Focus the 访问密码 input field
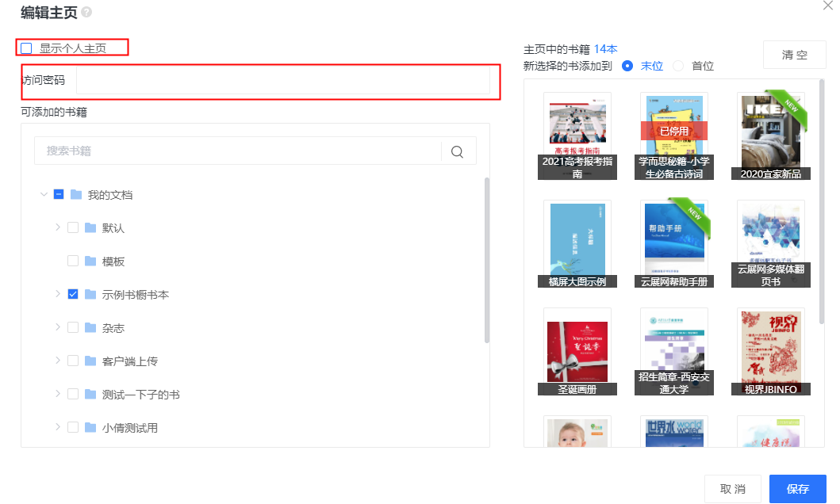The image size is (840, 504). [283, 80]
